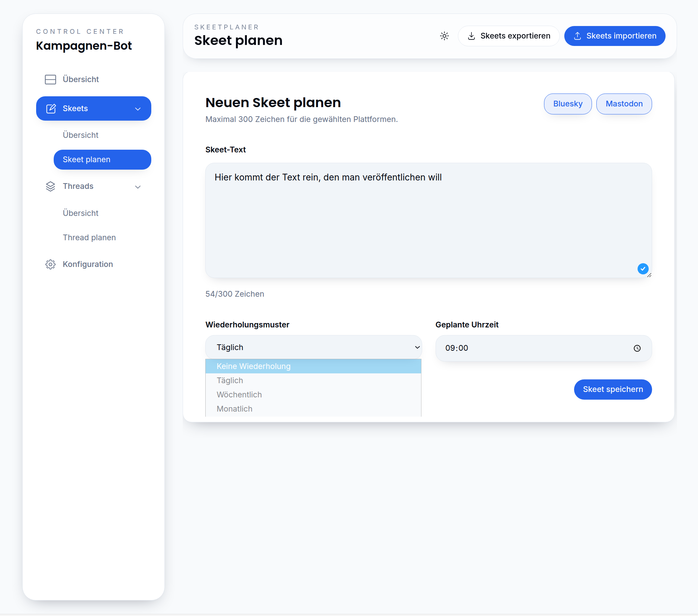This screenshot has width=698, height=616.
Task: Click the blue checkmark badge in textarea
Action: click(x=643, y=269)
